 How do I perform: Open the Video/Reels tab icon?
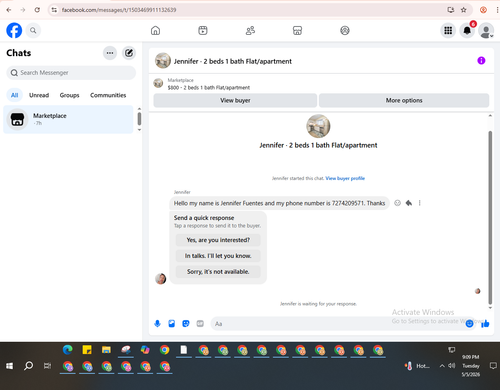coord(203,31)
